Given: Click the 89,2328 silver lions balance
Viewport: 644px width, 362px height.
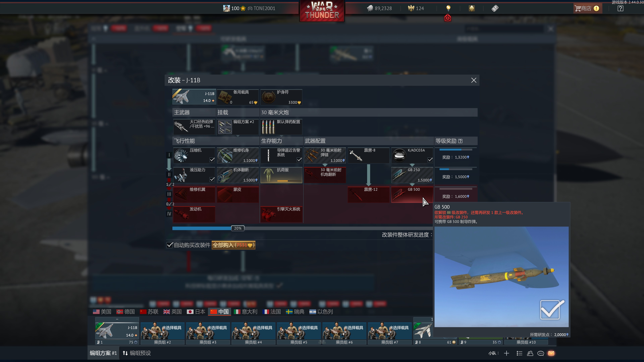Looking at the screenshot, I should tap(379, 8).
